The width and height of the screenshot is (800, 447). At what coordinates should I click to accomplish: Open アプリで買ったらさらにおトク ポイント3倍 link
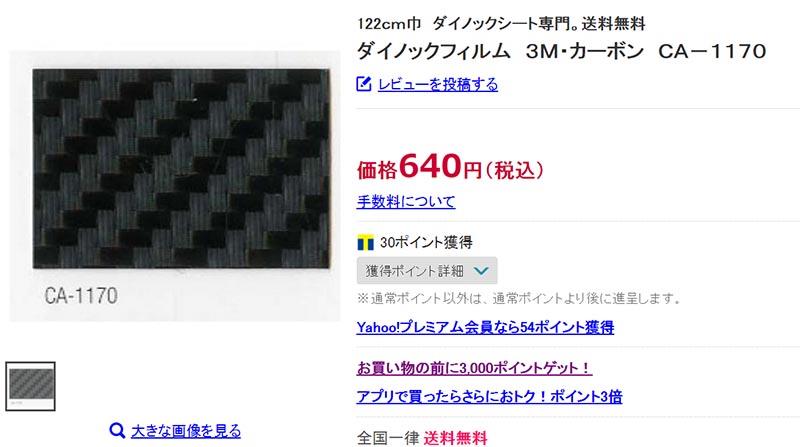(x=489, y=396)
